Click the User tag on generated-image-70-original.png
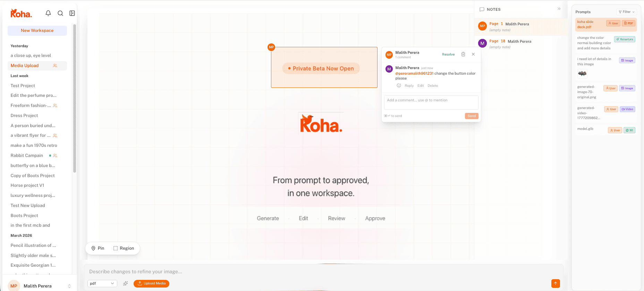 (610, 88)
